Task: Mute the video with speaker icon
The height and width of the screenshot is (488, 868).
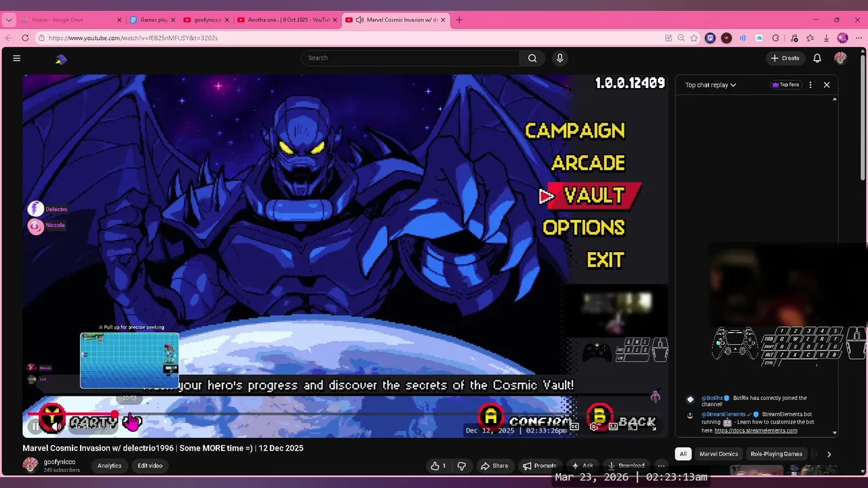Action: (57, 426)
